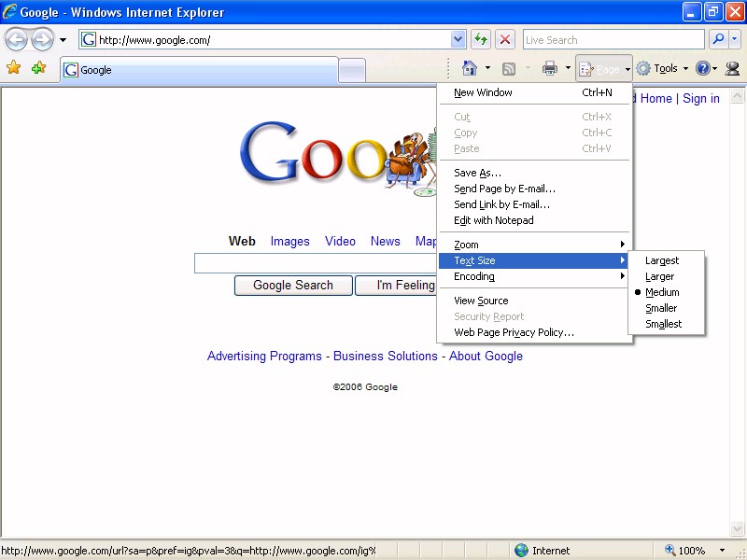The image size is (747, 560).
Task: Set text size to Larger
Action: point(667,276)
